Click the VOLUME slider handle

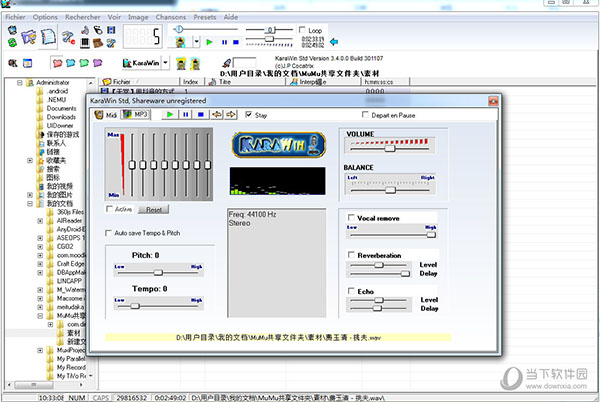click(x=390, y=148)
